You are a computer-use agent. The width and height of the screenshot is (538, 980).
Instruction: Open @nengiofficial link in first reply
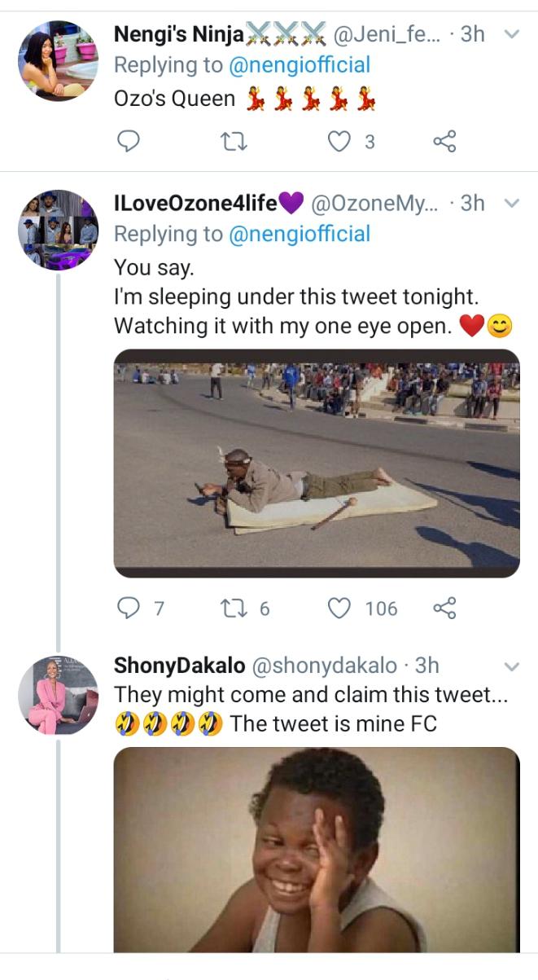[300, 64]
